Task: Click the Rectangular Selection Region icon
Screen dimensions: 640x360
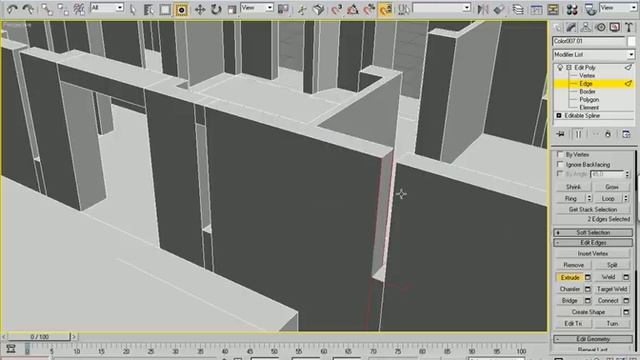Action: coord(165,9)
